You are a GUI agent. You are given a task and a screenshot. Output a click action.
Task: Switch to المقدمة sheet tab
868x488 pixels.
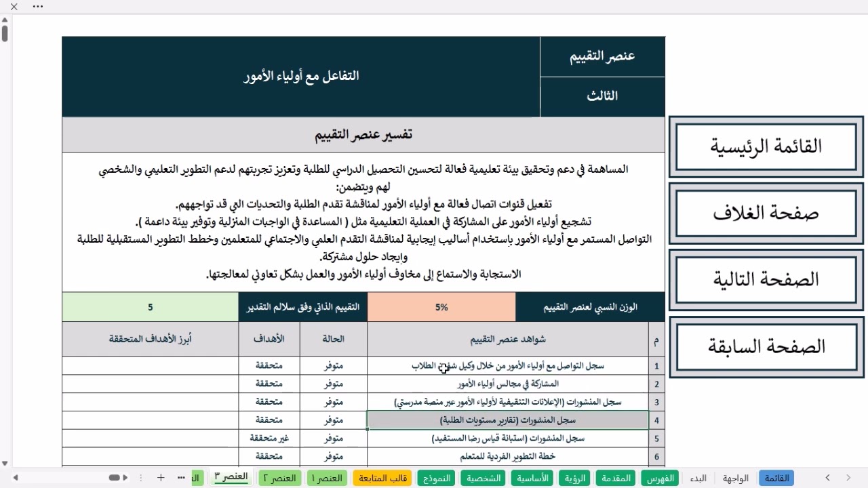616,478
